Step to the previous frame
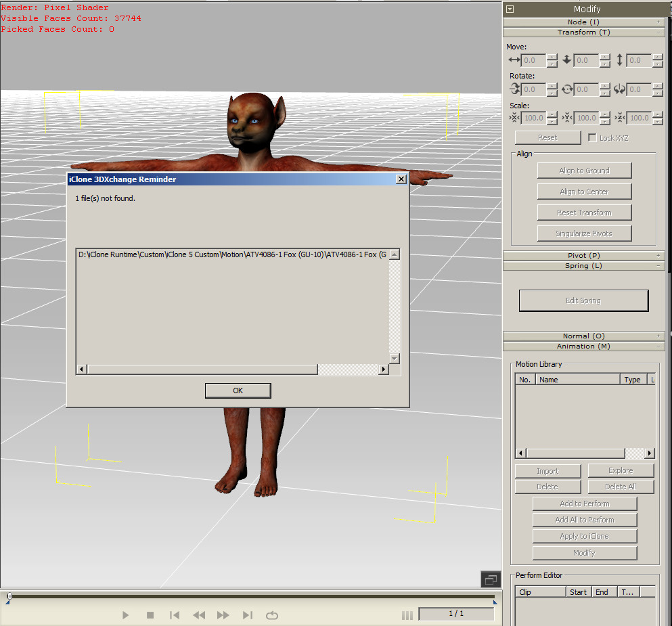Screen dimensions: 672x626 [x=199, y=615]
